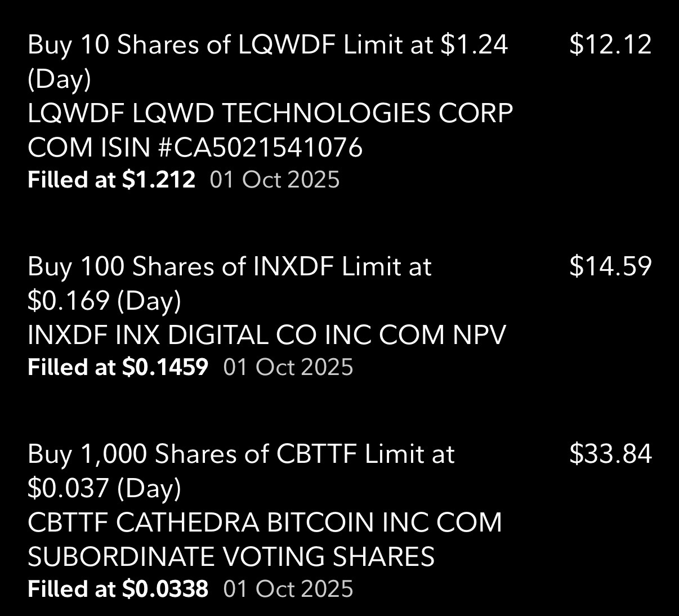Select the $0.169 (Day) limit price line

104,301
